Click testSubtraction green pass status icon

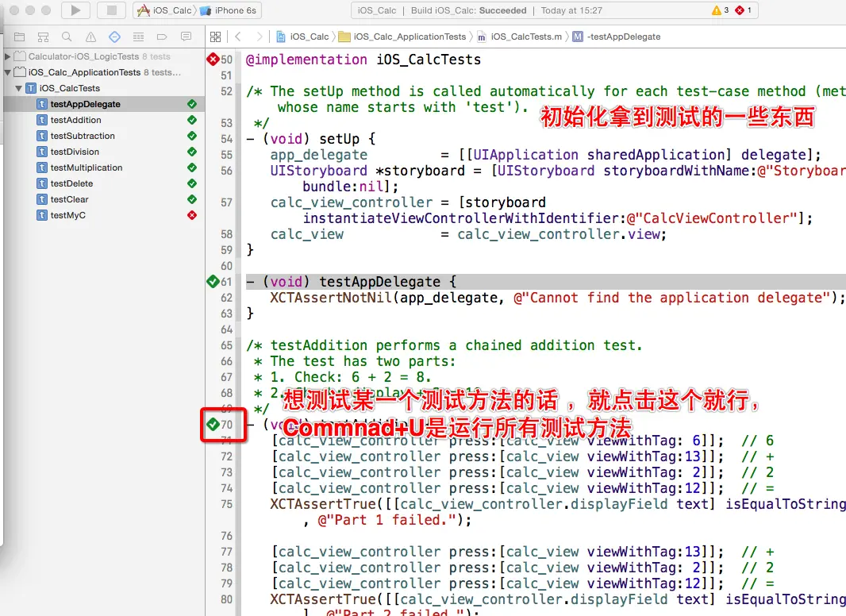[192, 136]
